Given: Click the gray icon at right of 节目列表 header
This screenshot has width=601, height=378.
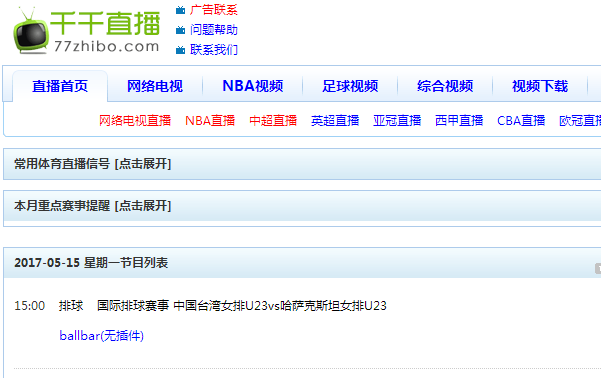Looking at the screenshot, I should [x=598, y=268].
